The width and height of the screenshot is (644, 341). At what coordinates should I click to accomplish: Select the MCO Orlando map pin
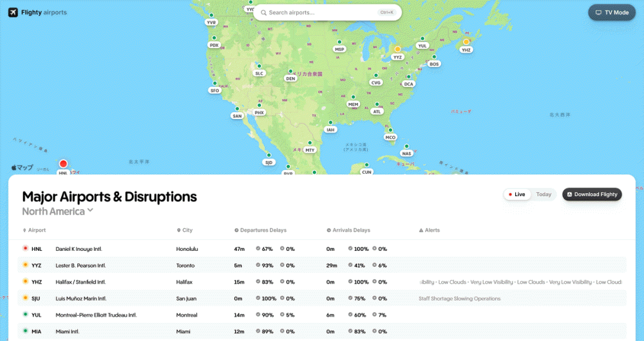point(390,131)
